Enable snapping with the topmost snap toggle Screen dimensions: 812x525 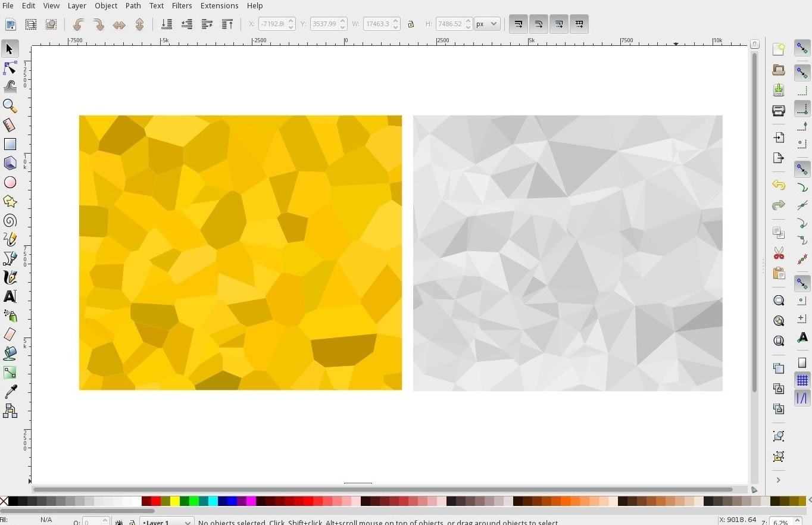(803, 48)
